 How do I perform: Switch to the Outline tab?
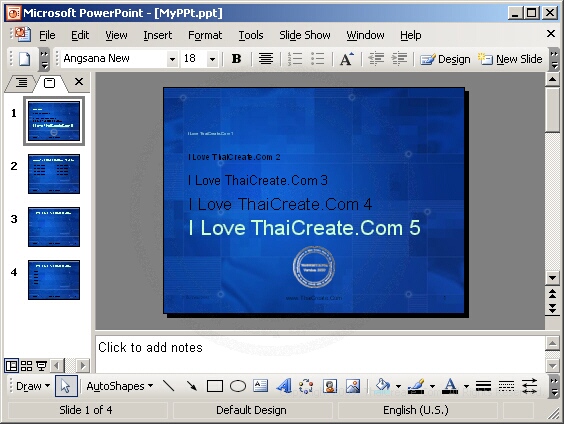(x=21, y=83)
